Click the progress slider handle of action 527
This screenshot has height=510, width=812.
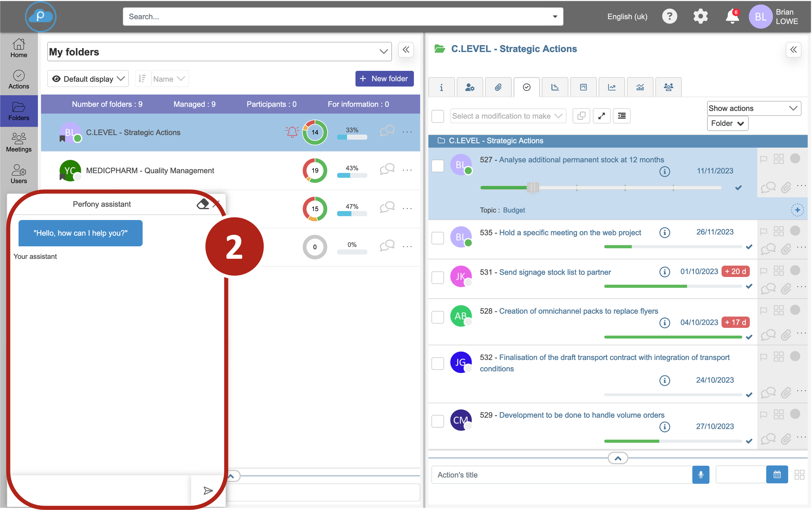point(533,187)
